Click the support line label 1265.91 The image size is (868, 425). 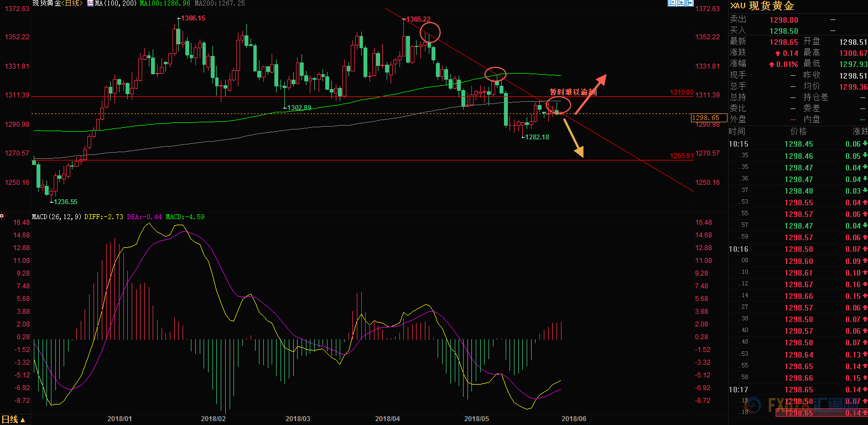point(682,156)
